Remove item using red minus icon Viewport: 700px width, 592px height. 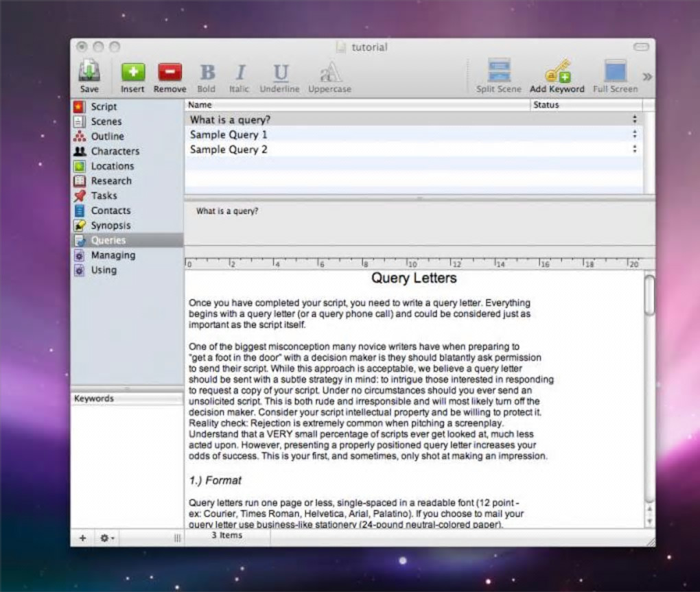click(170, 72)
